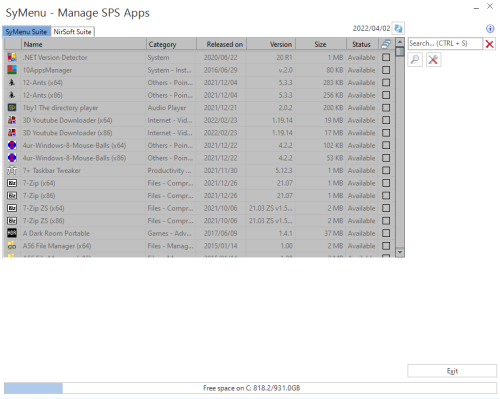Sort the list by the Name column header

point(83,44)
